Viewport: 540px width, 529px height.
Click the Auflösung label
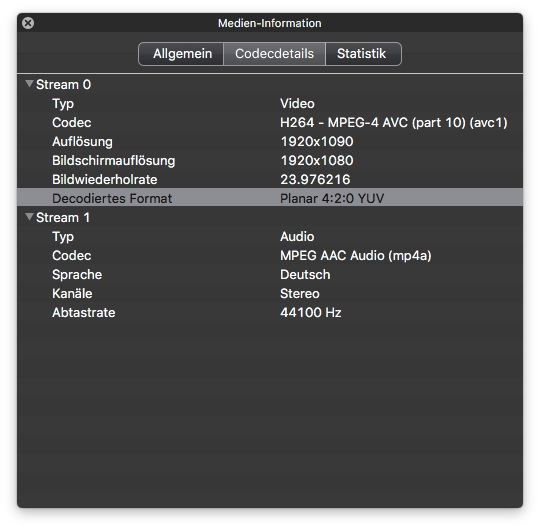(x=82, y=142)
